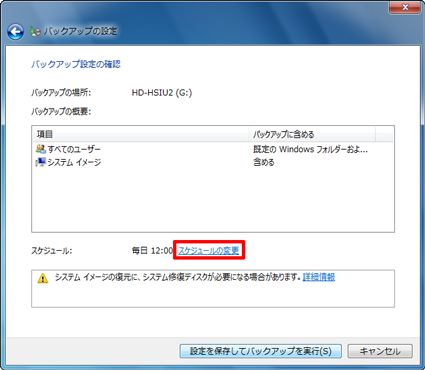Select the すべてのユーザー list row
This screenshot has width=425, height=370.
pos(213,149)
